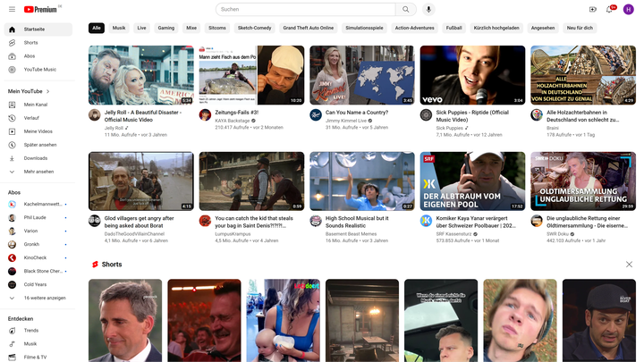The height and width of the screenshot is (362, 644).
Task: Expand 16 weitere anzeigen subscriptions
Action: click(x=38, y=298)
